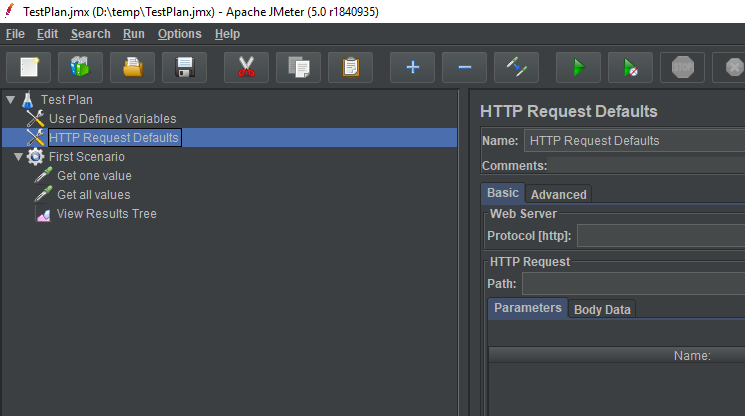
Task: Start test with no pauses
Action: click(x=630, y=67)
